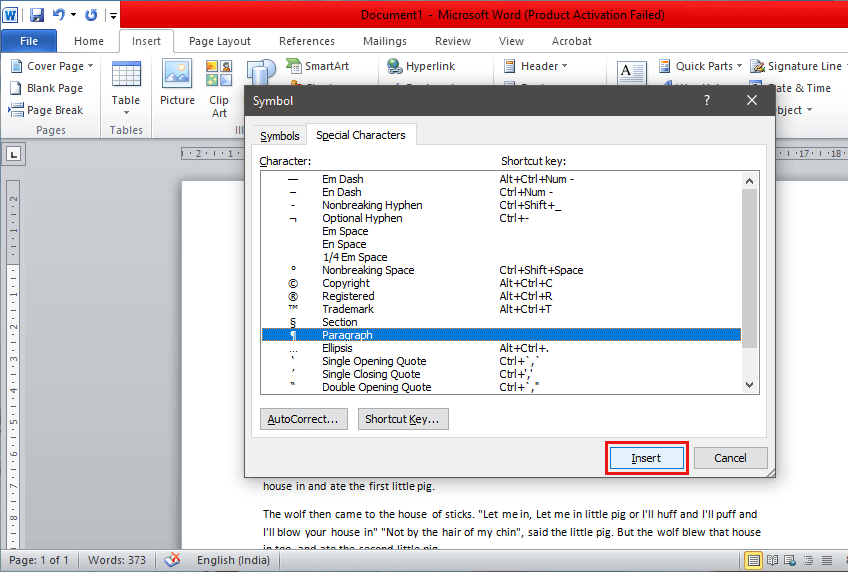Screen dimensions: 848x572
Task: Click the tab stop selector beside the ruler
Action: [x=14, y=154]
